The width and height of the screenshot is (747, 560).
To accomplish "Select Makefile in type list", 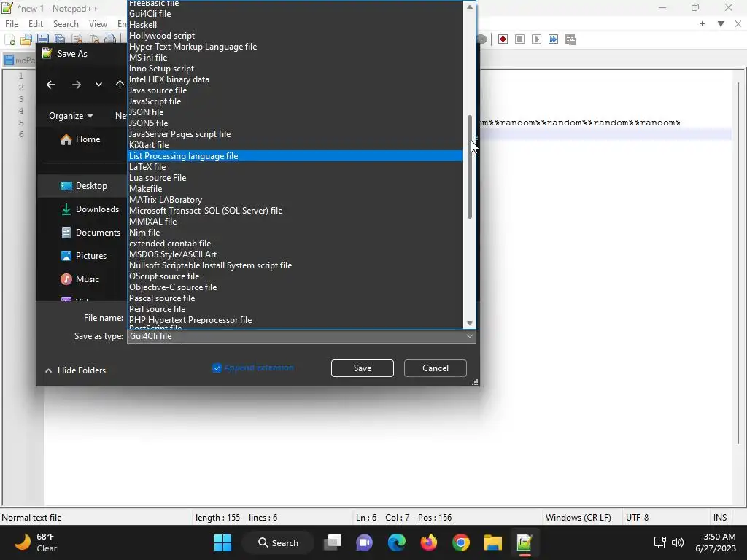I will click(x=295, y=189).
